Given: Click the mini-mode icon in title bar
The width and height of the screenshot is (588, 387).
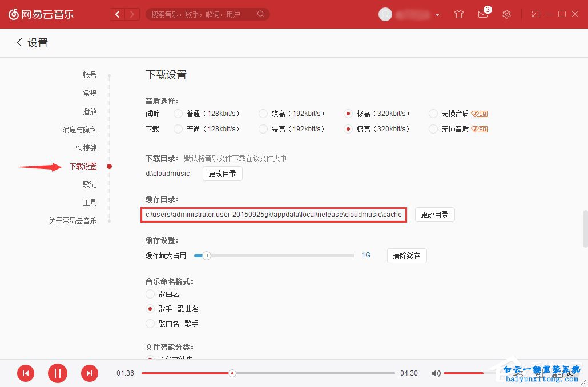Looking at the screenshot, I should [535, 14].
